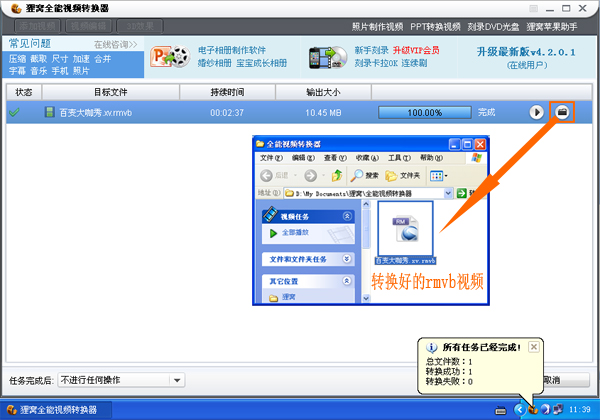
Task: Open 狸窝苹果助手 link
Action: tap(552, 27)
